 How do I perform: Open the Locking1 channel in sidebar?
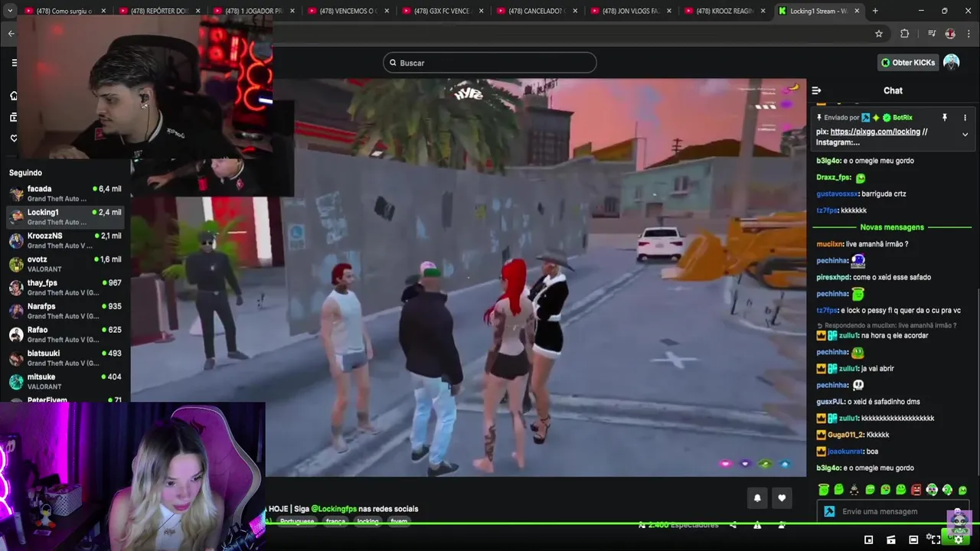(65, 217)
